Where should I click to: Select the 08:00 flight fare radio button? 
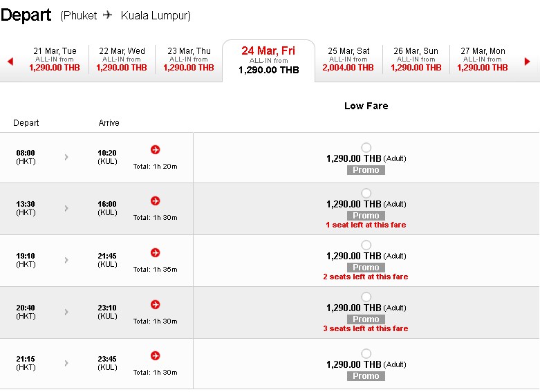pos(366,147)
